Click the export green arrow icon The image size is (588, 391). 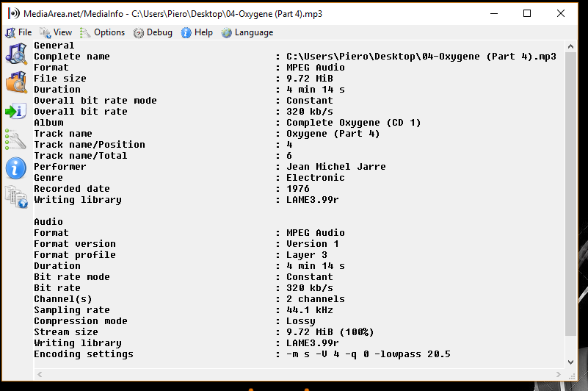tap(16, 111)
